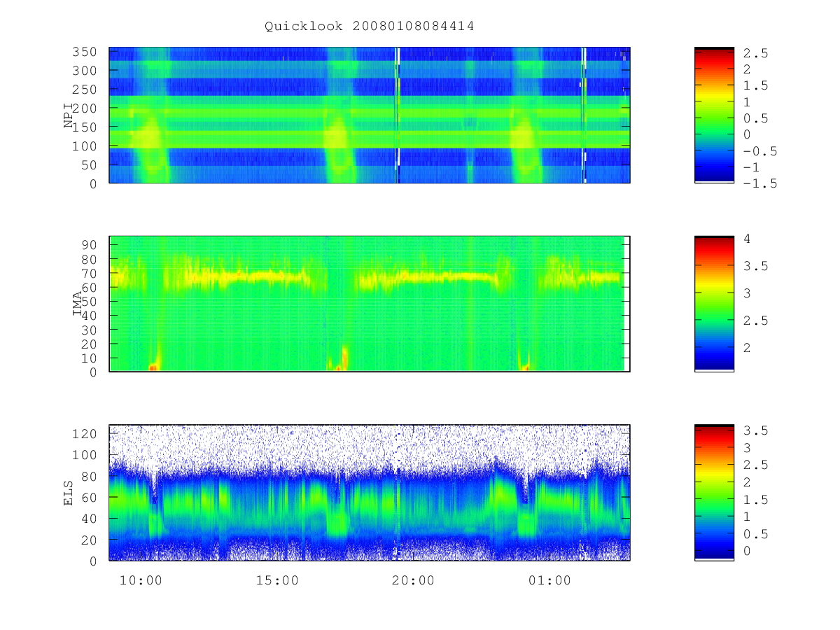Click the 3.5 label on IMA colorbar

(756, 266)
